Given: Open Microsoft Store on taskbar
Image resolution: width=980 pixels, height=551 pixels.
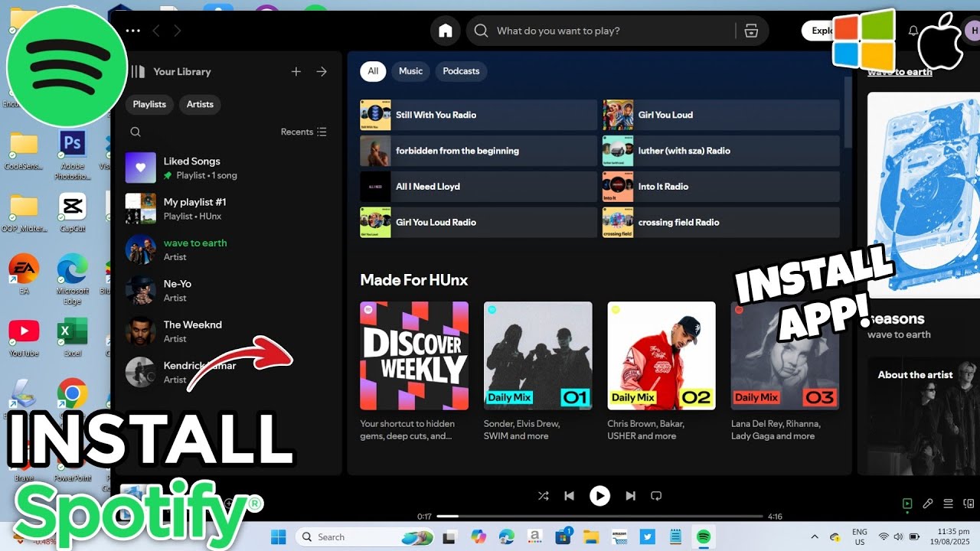Looking at the screenshot, I should (x=563, y=536).
